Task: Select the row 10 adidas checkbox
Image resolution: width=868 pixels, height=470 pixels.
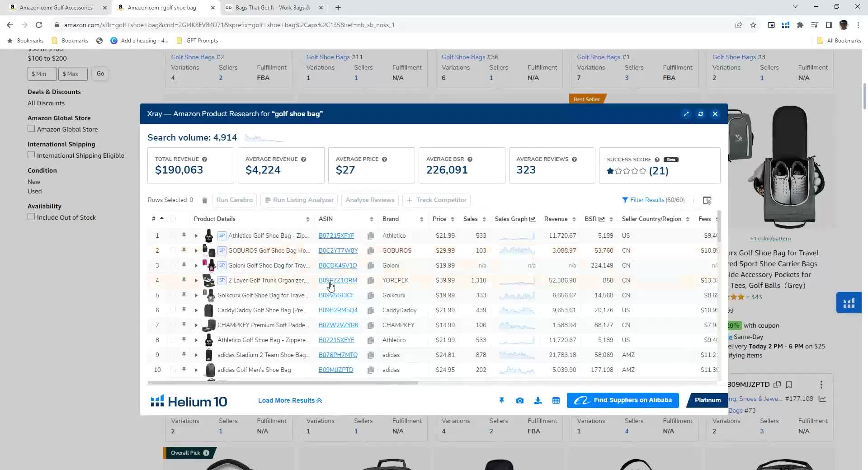Action: (173, 370)
